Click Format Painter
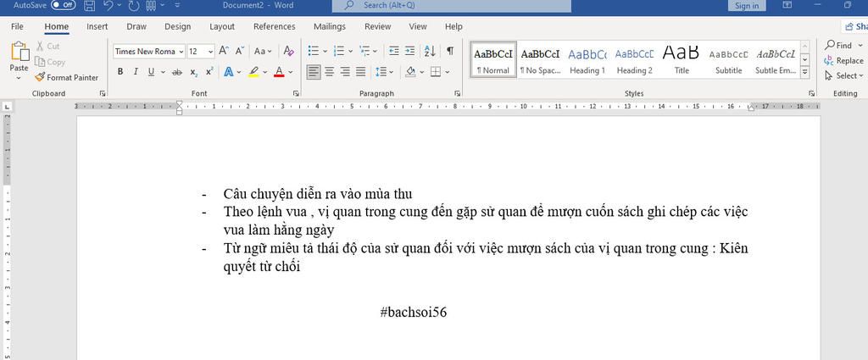 point(66,78)
